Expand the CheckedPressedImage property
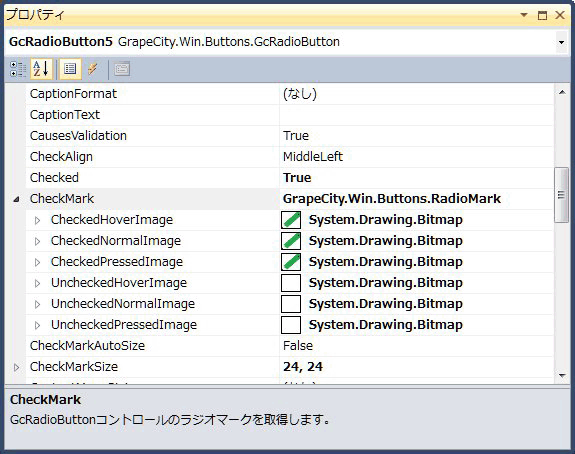This screenshot has height=454, width=575. tap(37, 262)
